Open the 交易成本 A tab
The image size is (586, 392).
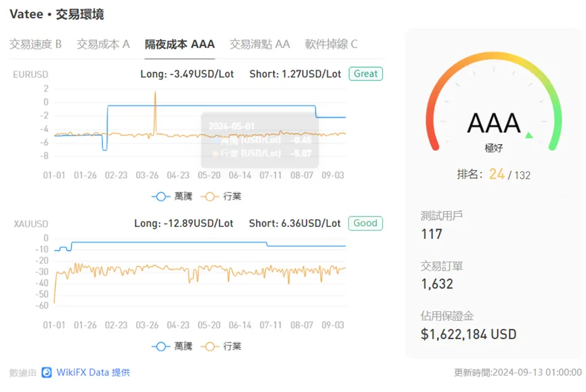[x=103, y=45]
